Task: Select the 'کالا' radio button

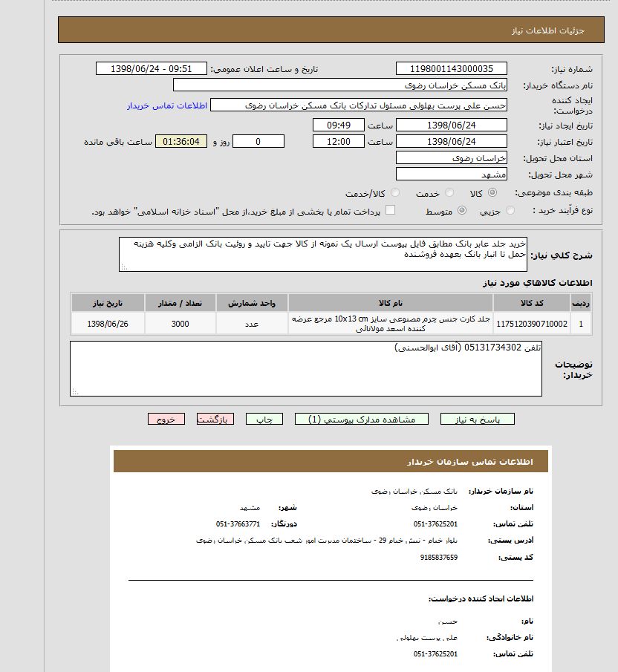Action: pyautogui.click(x=492, y=193)
